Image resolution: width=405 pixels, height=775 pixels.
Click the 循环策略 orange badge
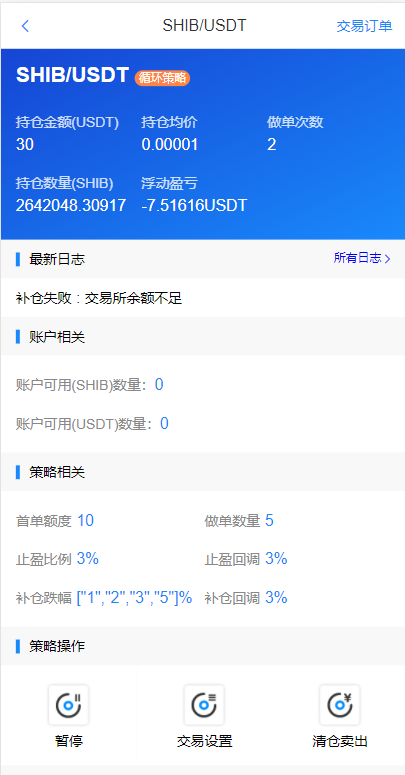162,78
